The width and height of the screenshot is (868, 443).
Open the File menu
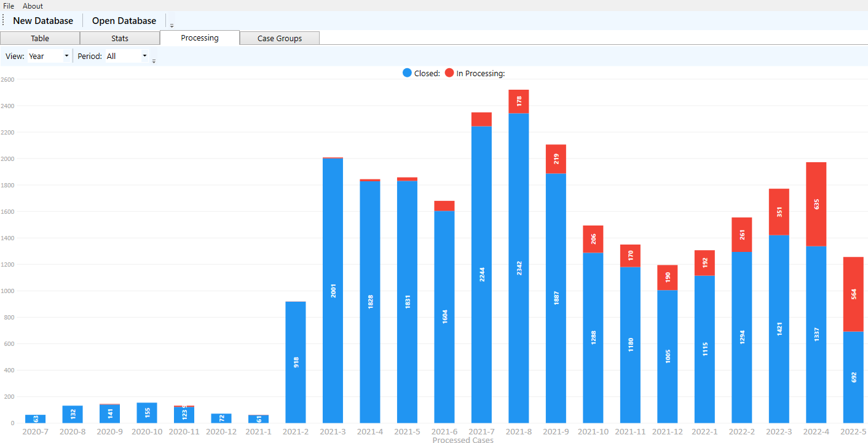tap(9, 6)
